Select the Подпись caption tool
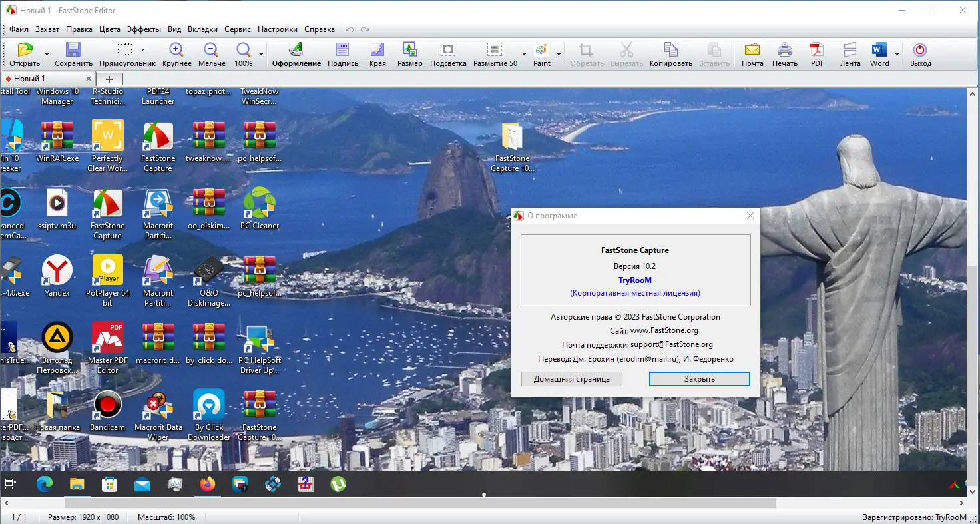The image size is (980, 524). click(x=342, y=53)
